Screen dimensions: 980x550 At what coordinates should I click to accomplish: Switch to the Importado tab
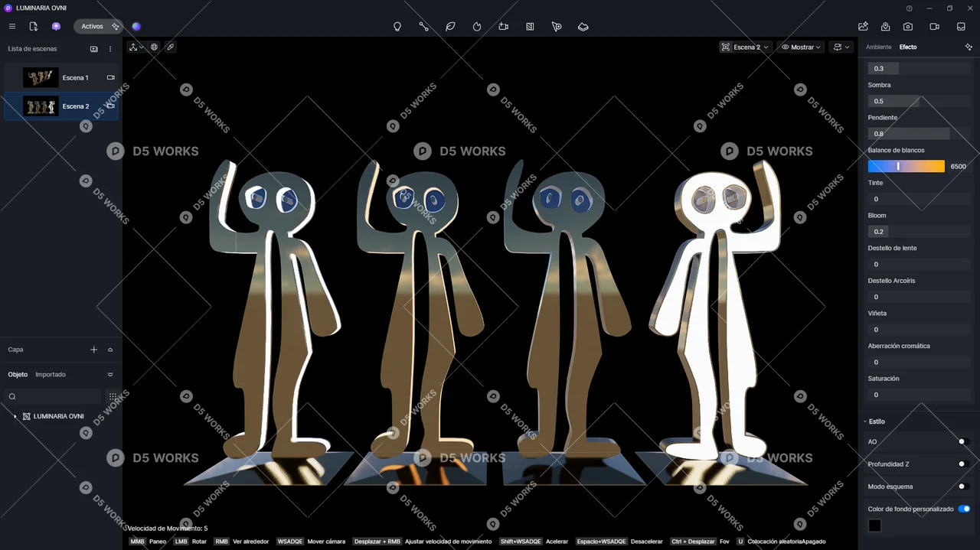click(51, 374)
